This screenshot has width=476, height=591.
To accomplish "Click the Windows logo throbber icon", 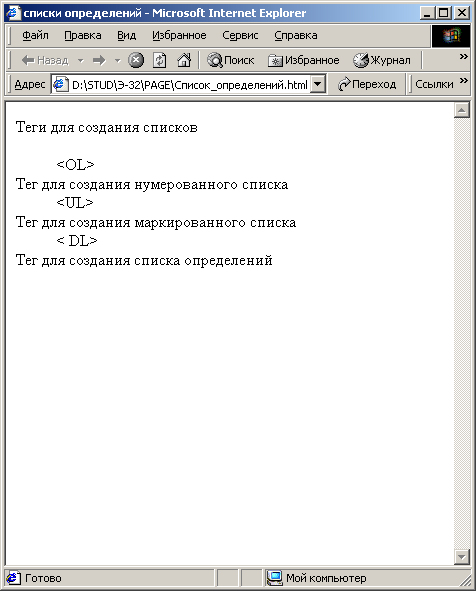I will click(451, 36).
